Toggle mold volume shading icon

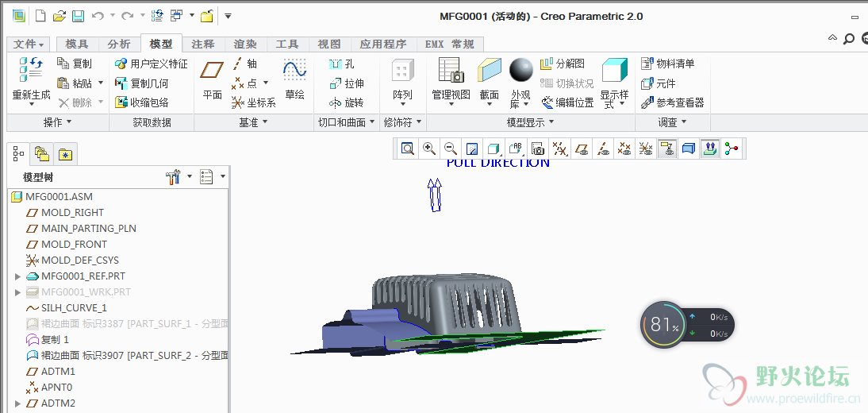[x=689, y=149]
